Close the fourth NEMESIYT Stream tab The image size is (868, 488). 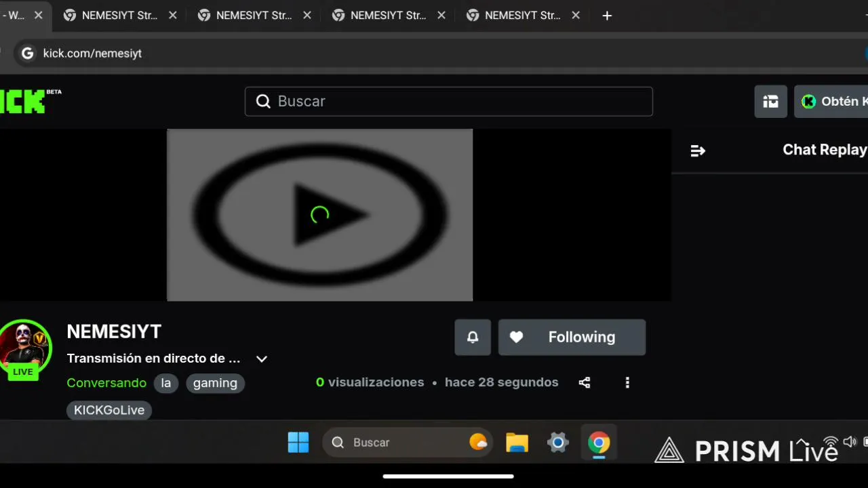[576, 16]
